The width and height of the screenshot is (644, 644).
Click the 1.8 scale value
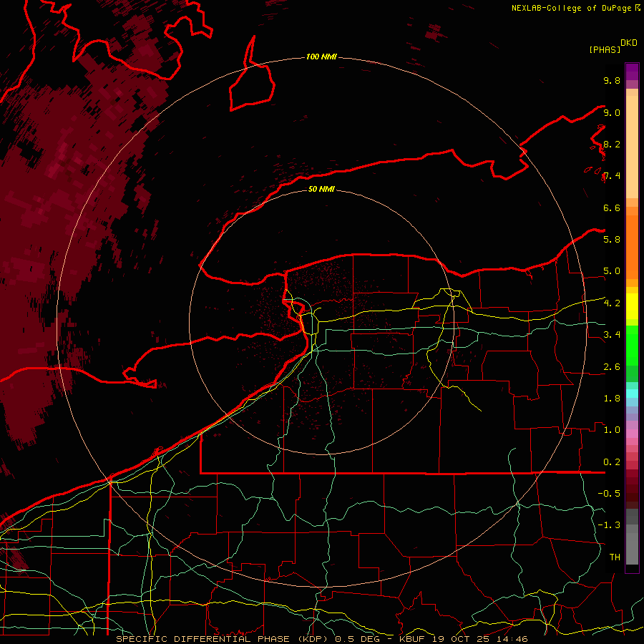pos(612,399)
